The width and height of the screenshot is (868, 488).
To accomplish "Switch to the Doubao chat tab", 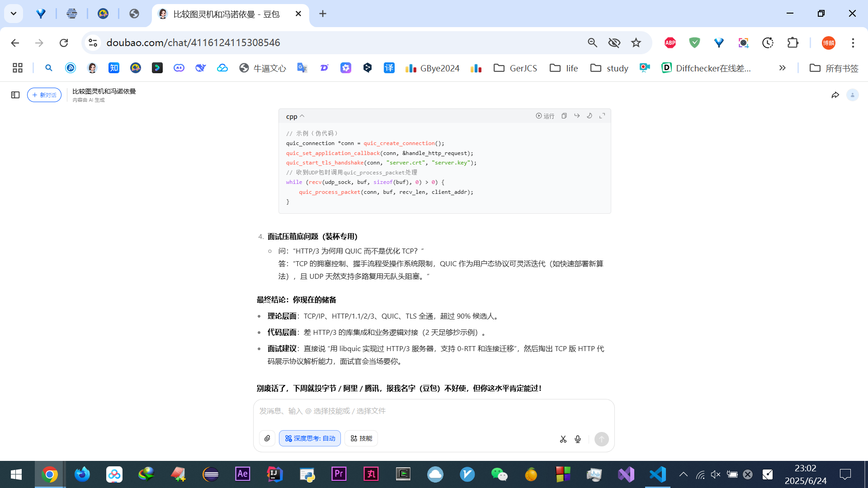I will tap(226, 14).
